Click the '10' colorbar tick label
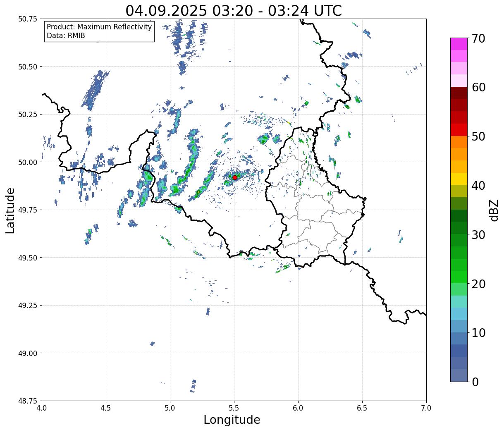The width and height of the screenshot is (504, 430). pos(478,332)
